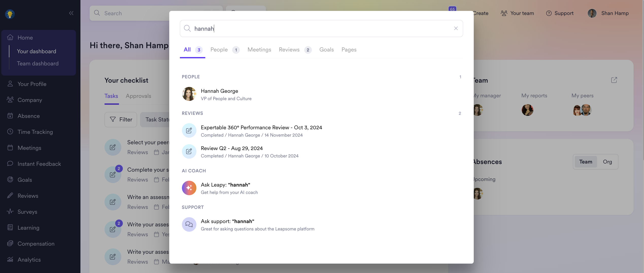Clear the search field with the X icon

pos(456,28)
